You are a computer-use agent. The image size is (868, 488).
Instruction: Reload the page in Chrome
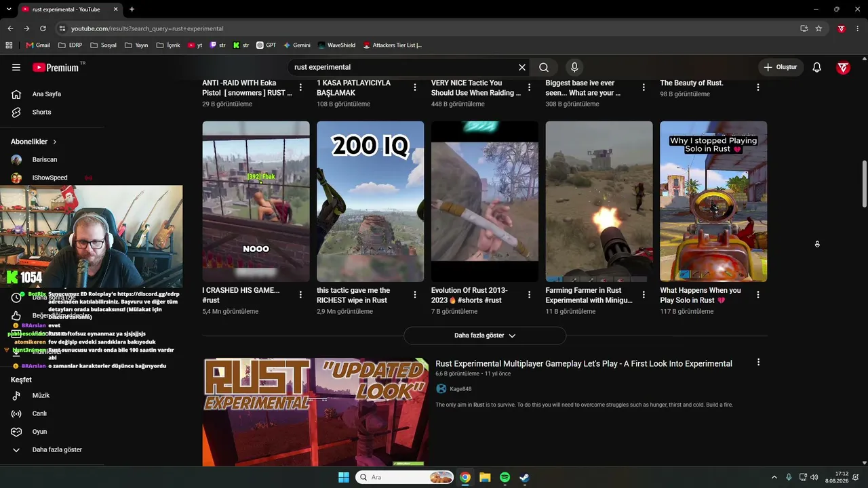tap(43, 28)
